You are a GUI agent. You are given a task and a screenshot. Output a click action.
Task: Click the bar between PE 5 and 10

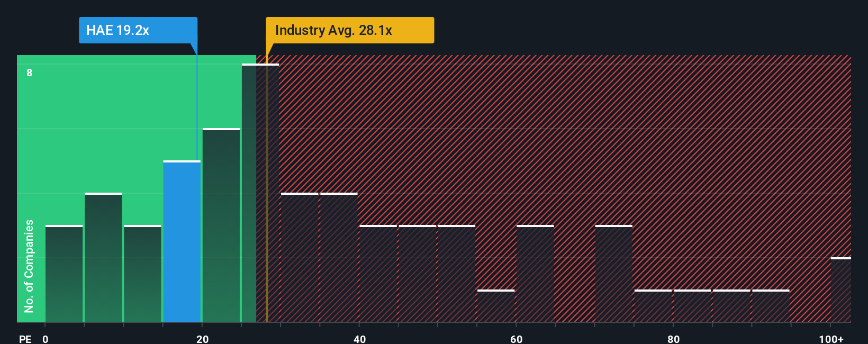coord(103,257)
